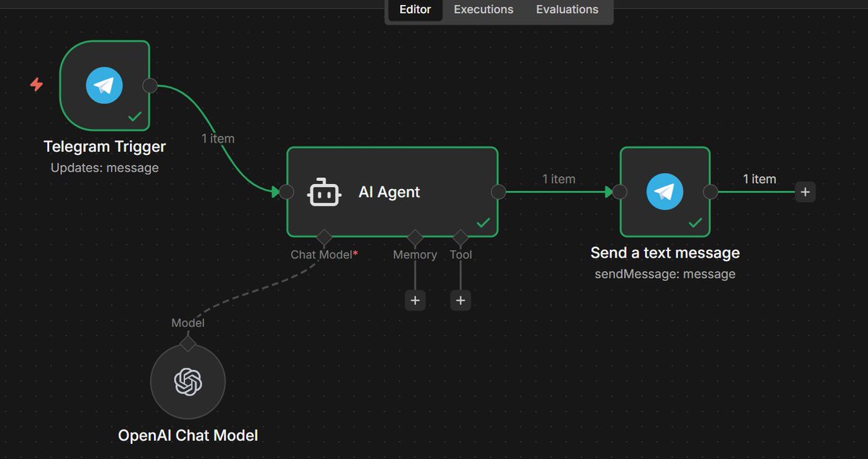Screen dimensions: 868x459
Task: Click the AI Agent output connector
Action: pos(498,192)
